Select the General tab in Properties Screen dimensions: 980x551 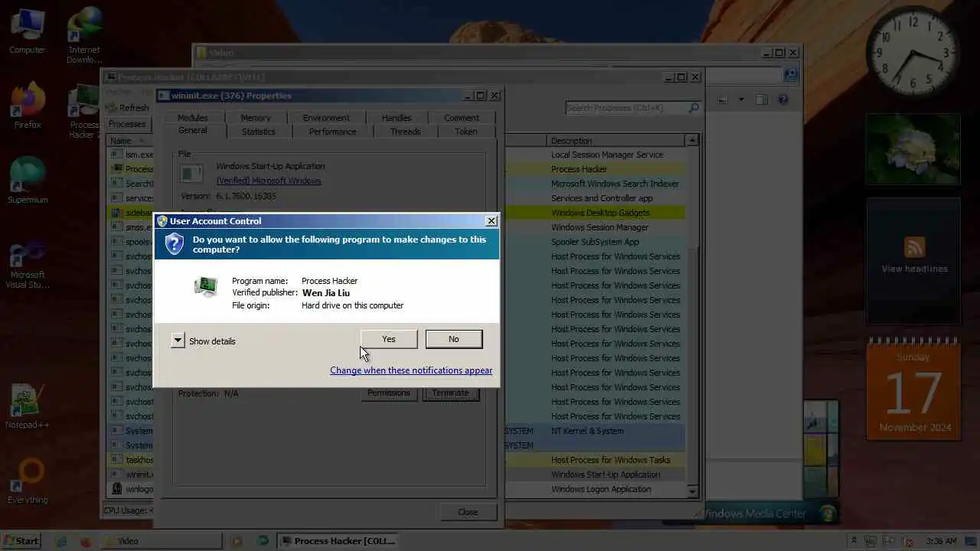pos(193,131)
